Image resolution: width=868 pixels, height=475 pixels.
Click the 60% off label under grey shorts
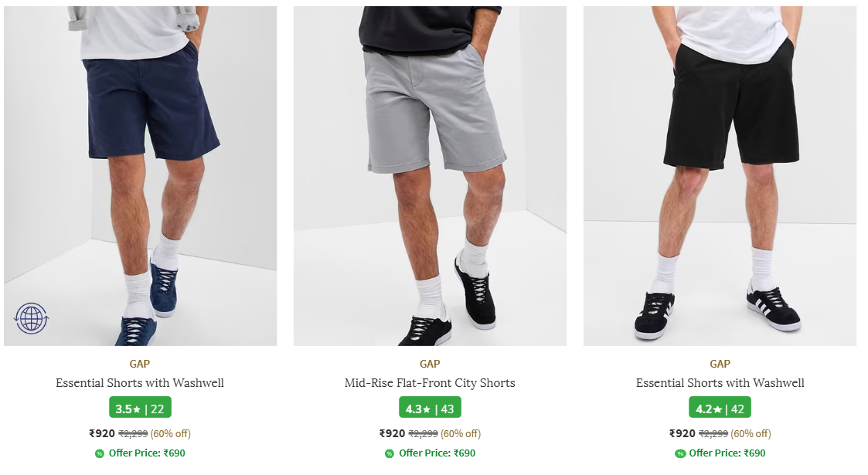(x=461, y=433)
